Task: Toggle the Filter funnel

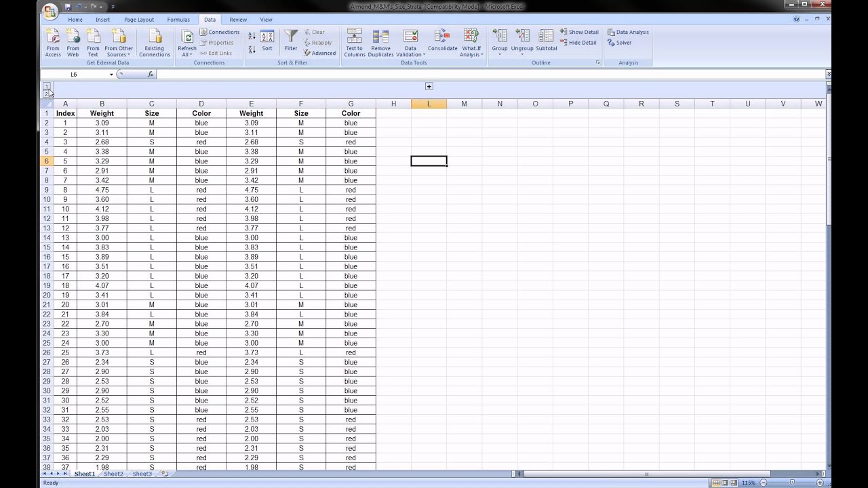Action: [291, 41]
